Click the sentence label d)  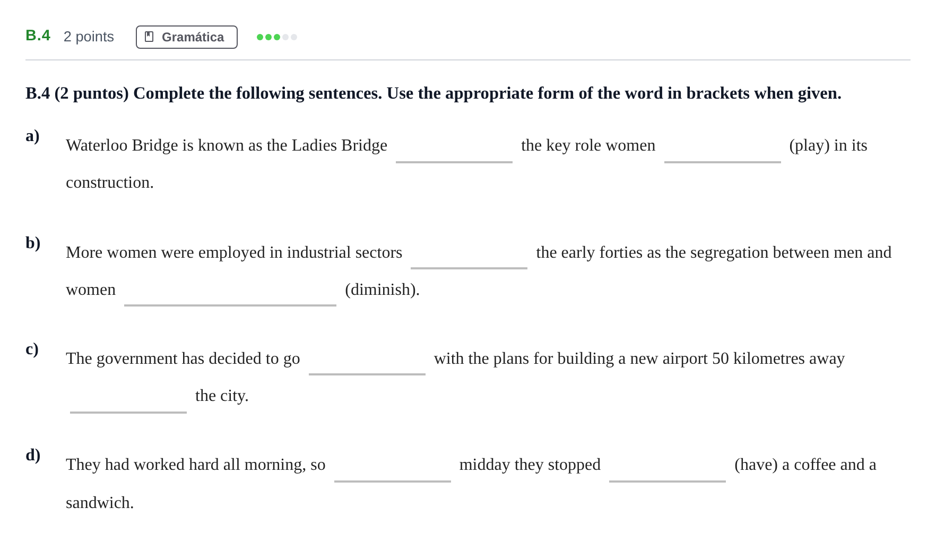pos(33,455)
